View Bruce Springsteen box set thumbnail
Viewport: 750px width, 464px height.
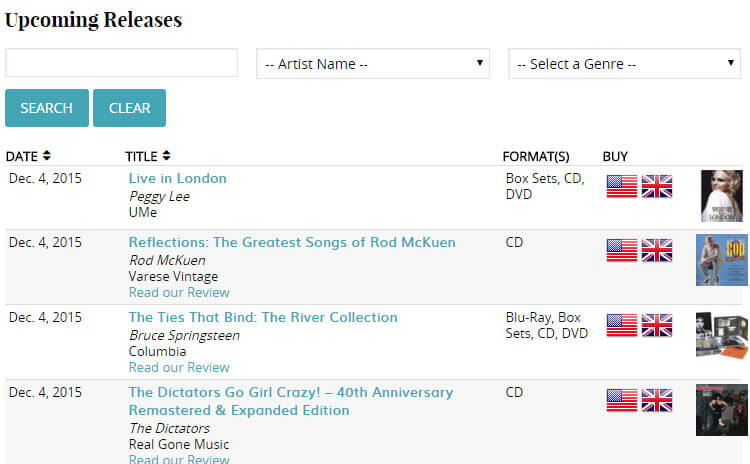point(722,335)
